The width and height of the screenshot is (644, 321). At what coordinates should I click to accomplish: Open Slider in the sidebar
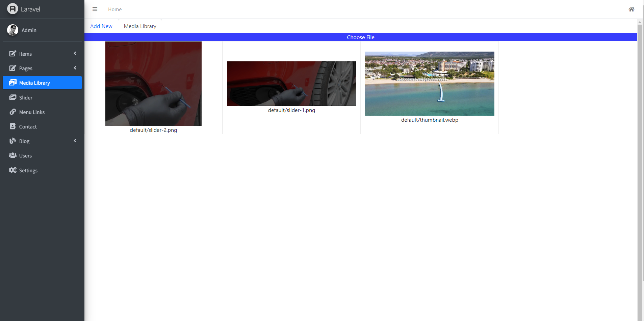click(42, 97)
